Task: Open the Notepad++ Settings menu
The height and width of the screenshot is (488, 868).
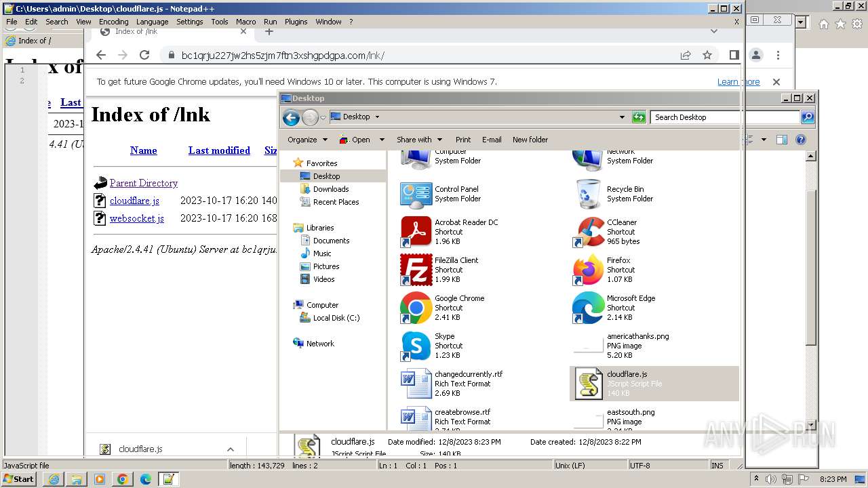Action: click(189, 22)
